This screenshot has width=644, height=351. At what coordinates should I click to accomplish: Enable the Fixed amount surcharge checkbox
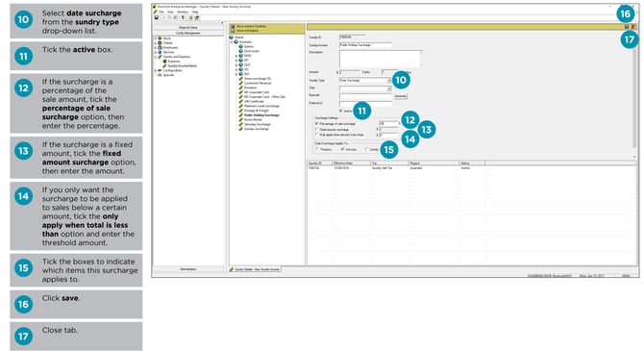point(316,129)
